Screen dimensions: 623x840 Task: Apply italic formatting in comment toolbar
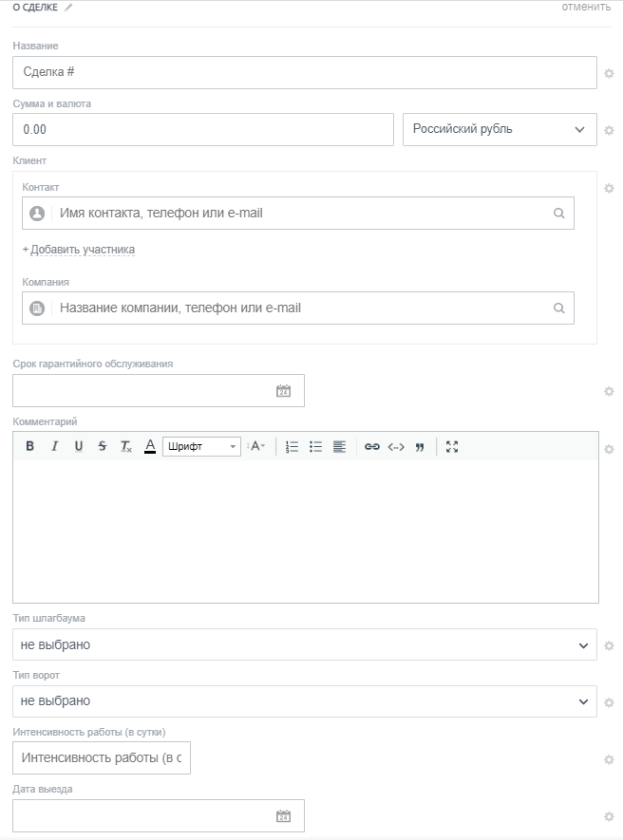click(54, 446)
